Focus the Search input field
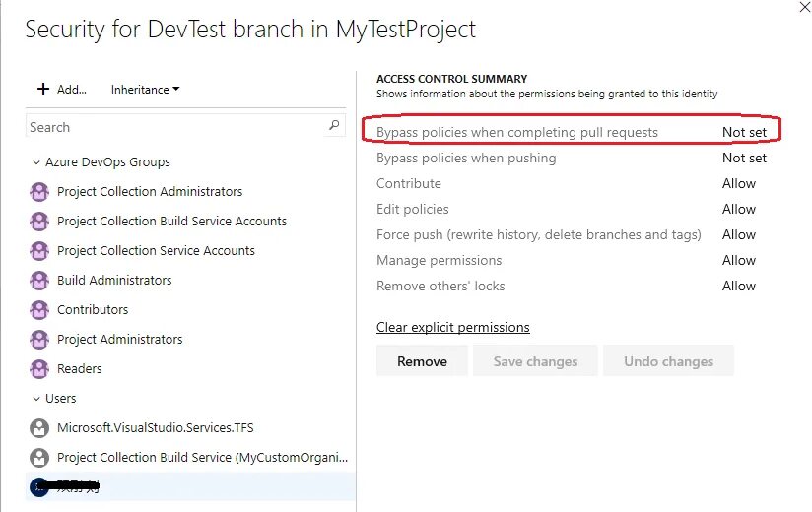The width and height of the screenshot is (812, 512). [172, 127]
